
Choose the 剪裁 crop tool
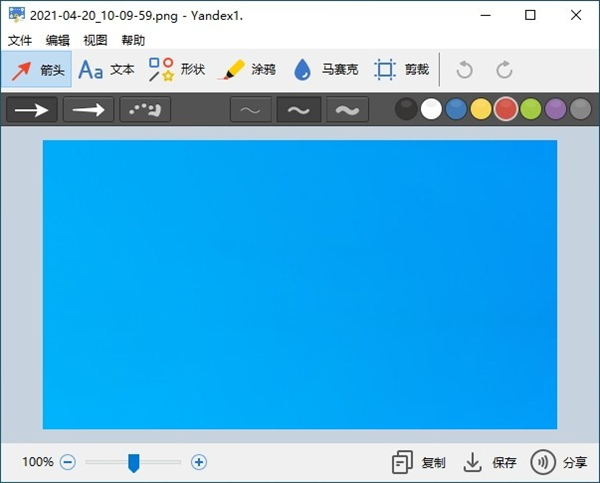click(x=402, y=70)
